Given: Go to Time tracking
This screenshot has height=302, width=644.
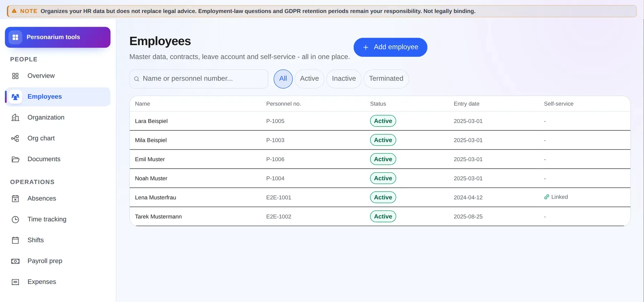Looking at the screenshot, I should click(58, 219).
